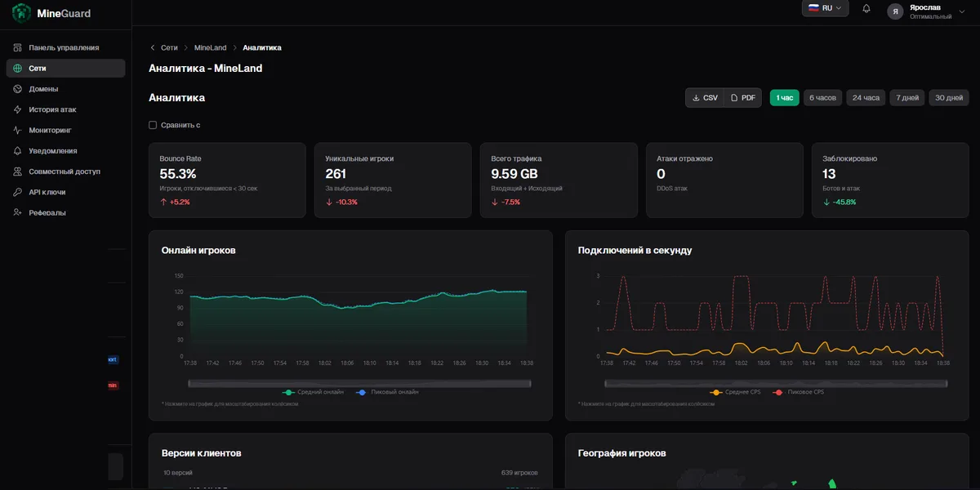Screen dimensions: 980x490
Task: Go to MineLand in breadcrumb
Action: tap(211, 48)
